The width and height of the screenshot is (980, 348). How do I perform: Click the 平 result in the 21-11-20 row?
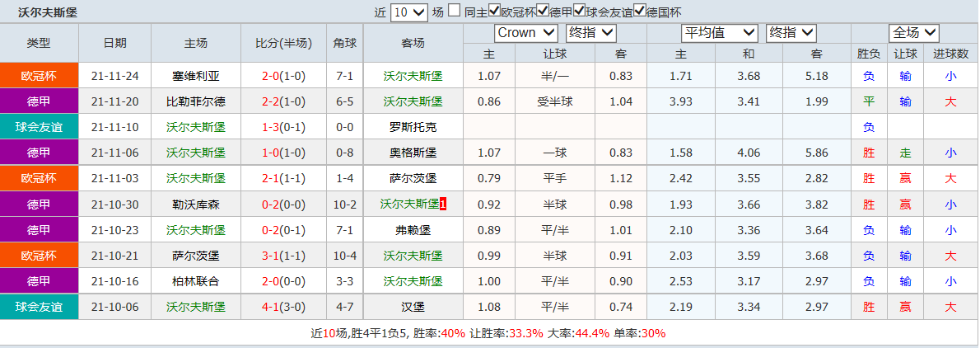tap(869, 101)
